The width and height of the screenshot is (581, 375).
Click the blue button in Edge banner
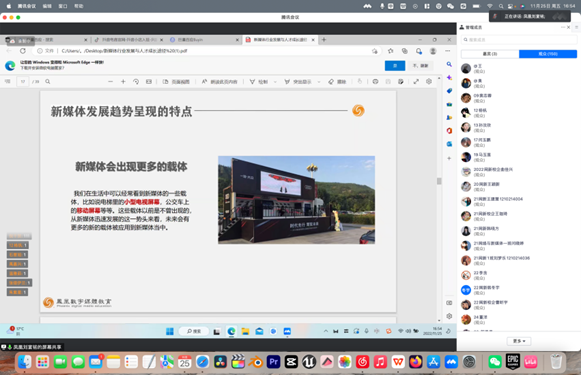[395, 66]
